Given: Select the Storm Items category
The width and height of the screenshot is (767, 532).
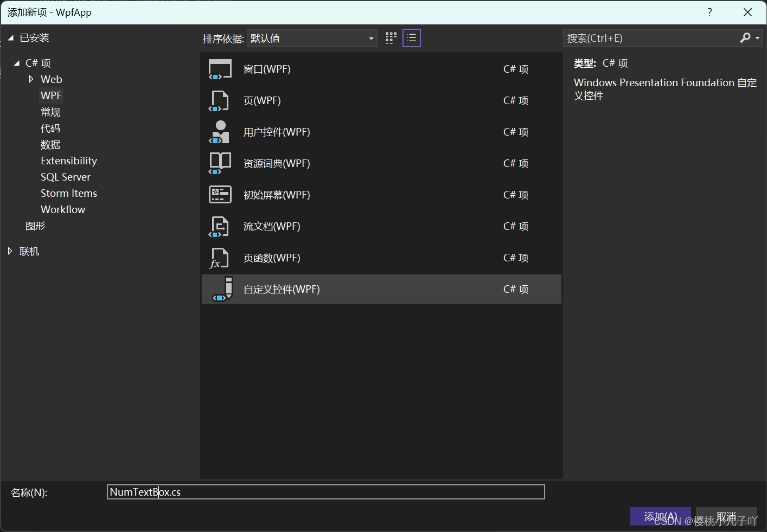Looking at the screenshot, I should point(69,193).
